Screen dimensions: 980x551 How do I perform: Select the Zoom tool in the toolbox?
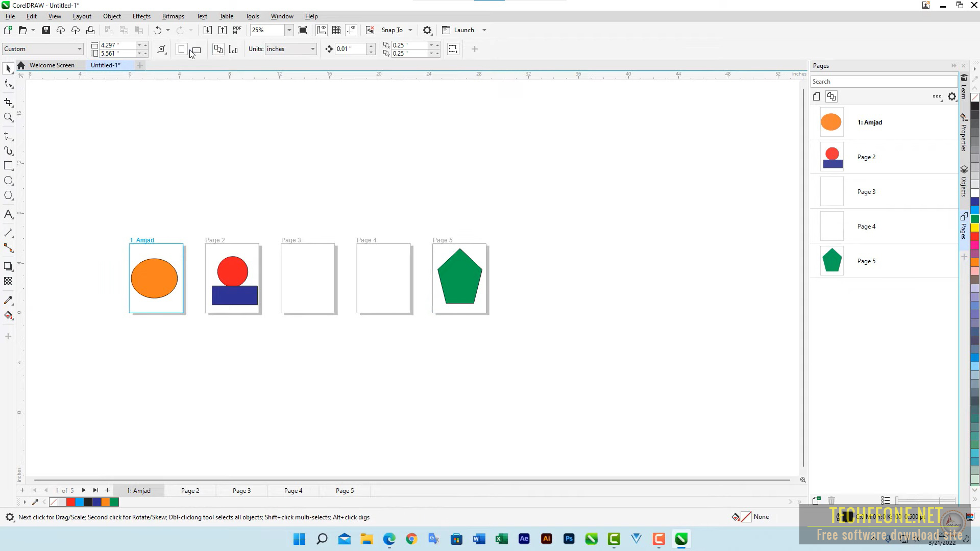pos(8,117)
